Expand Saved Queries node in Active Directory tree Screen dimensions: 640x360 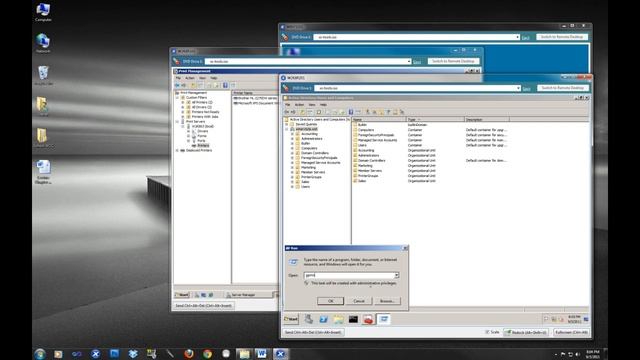click(x=287, y=124)
